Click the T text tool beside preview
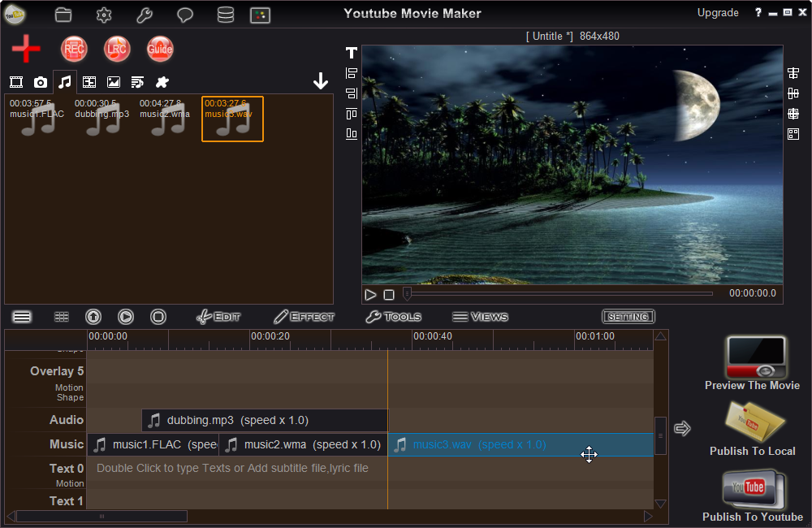 pos(352,52)
